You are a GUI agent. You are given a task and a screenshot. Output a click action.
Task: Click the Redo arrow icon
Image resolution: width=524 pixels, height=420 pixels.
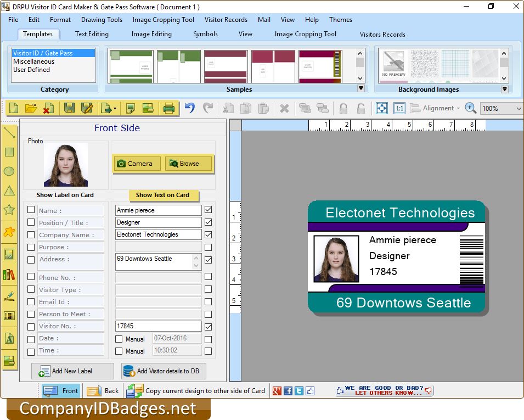[208, 108]
